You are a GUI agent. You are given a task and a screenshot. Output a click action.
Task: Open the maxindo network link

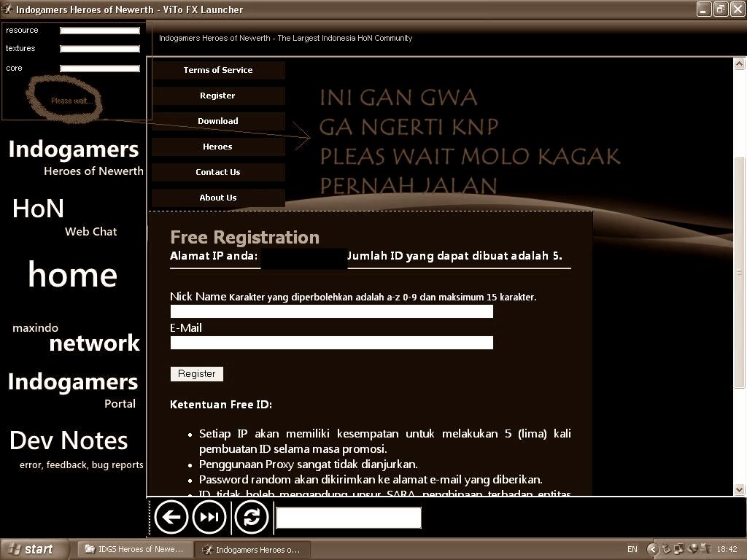click(x=76, y=338)
